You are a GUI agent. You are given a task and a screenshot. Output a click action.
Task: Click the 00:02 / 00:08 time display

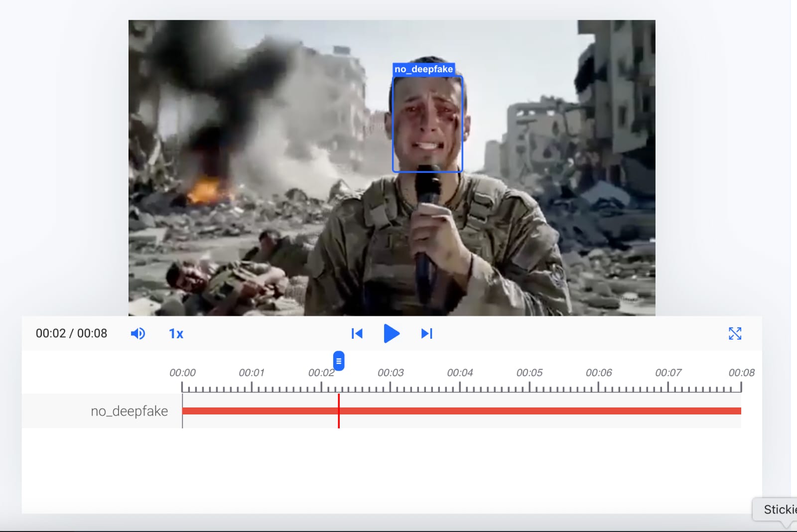pos(71,333)
